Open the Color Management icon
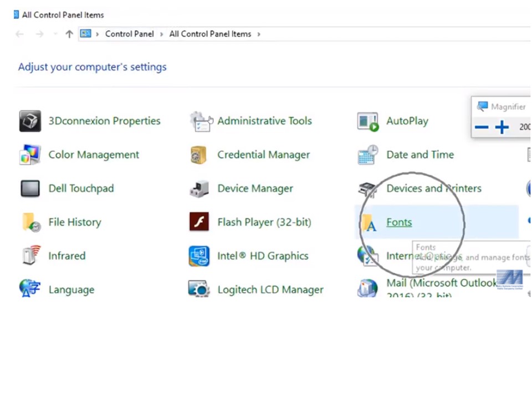This screenshot has height=399, width=532. (30, 155)
